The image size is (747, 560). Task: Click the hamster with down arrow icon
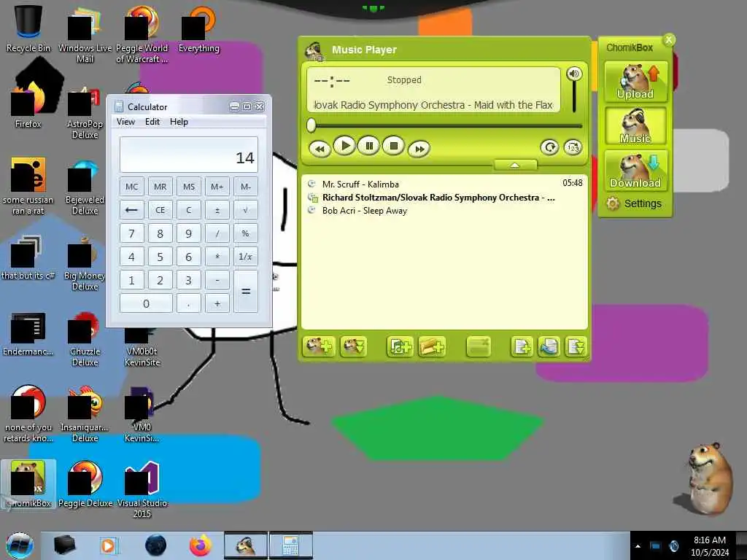pos(353,346)
